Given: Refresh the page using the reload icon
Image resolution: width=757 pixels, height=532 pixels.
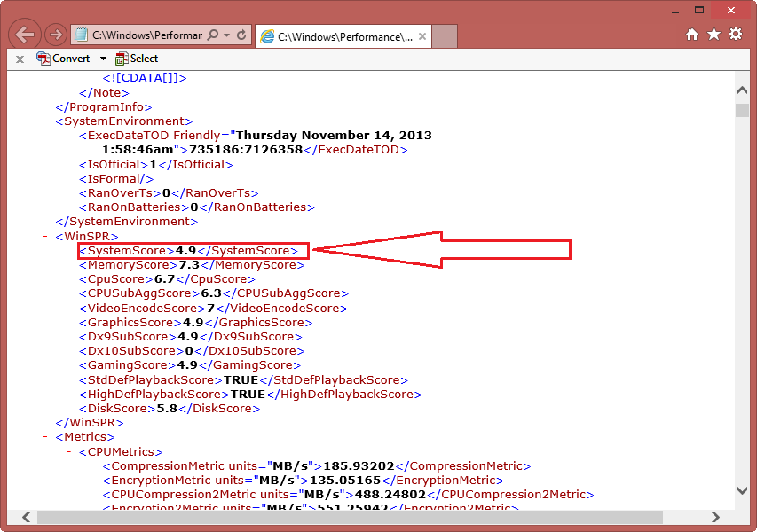Looking at the screenshot, I should (242, 35).
